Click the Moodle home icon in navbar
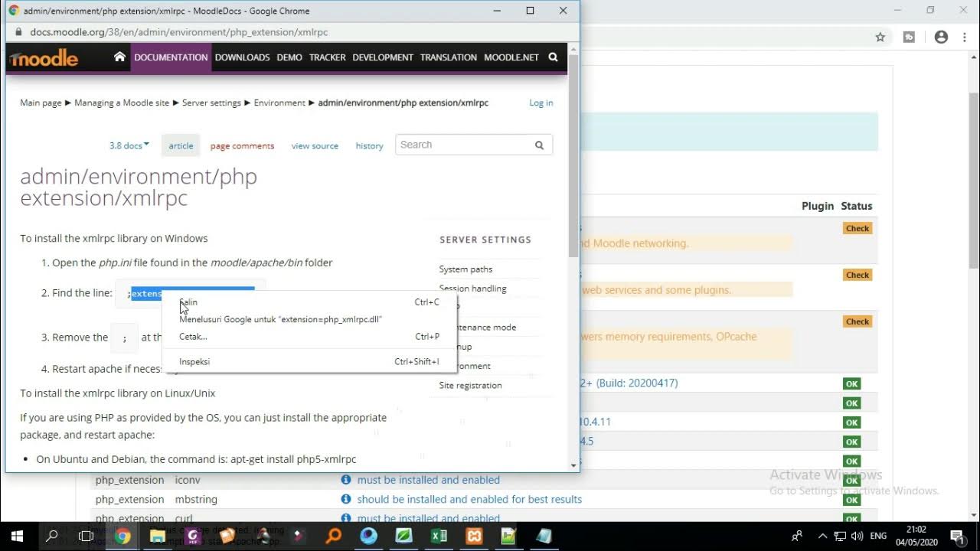980x551 pixels. (x=119, y=57)
